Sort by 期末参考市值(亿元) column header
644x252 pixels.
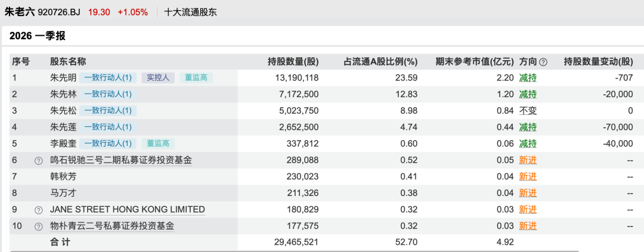[x=474, y=62]
